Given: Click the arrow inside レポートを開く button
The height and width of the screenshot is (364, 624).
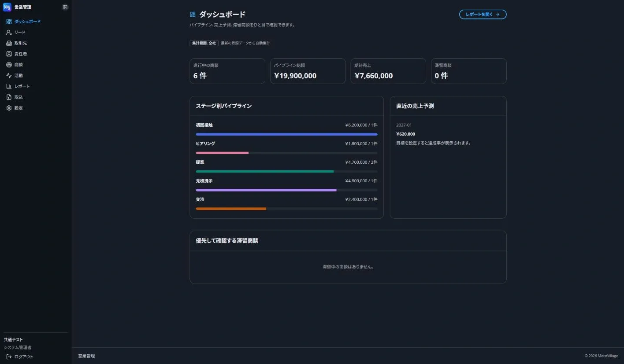Looking at the screenshot, I should 498,15.
